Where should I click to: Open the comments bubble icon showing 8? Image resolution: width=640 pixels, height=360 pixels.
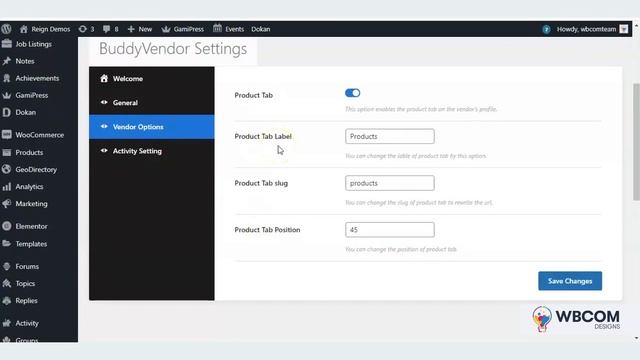click(x=107, y=29)
